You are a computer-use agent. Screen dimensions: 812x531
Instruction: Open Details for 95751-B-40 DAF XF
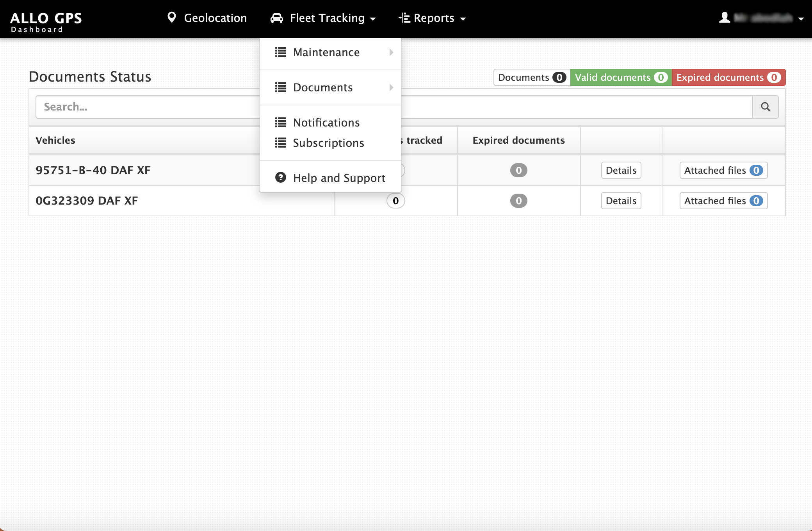tap(621, 170)
